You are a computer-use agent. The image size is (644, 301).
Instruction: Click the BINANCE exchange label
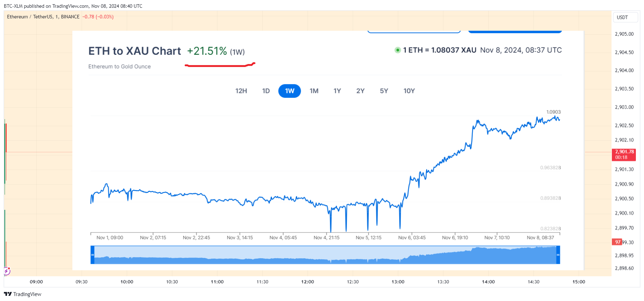70,17
